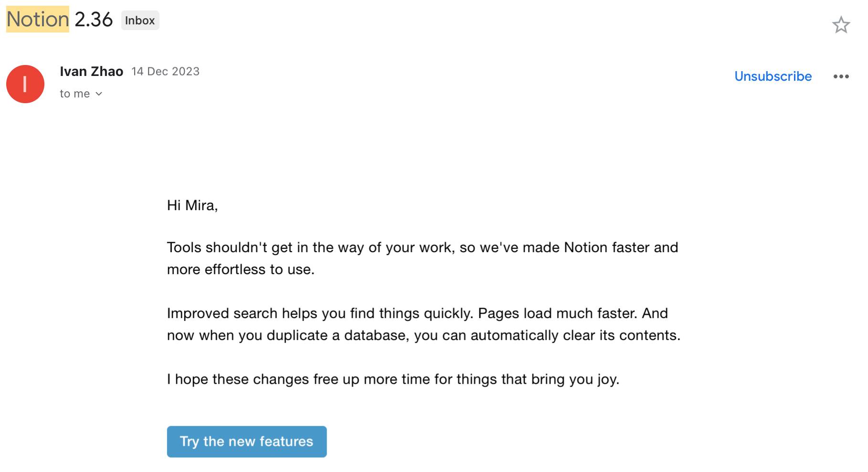Open the three-dot more options menu

841,76
